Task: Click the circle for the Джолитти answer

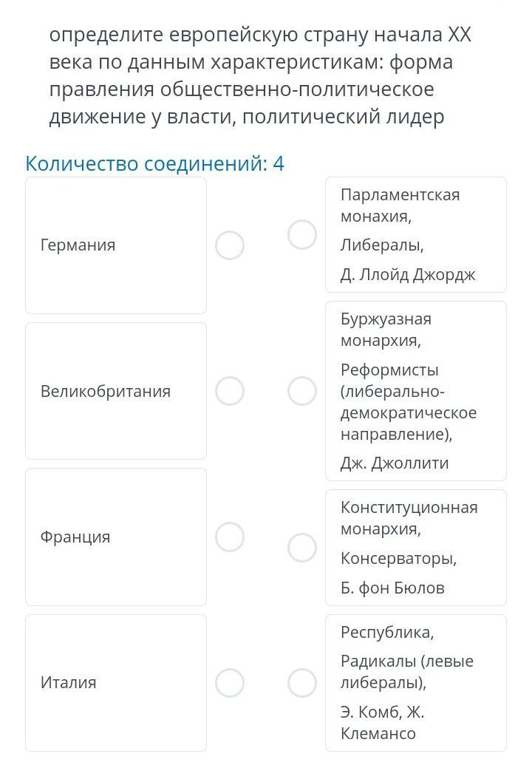Action: click(302, 391)
